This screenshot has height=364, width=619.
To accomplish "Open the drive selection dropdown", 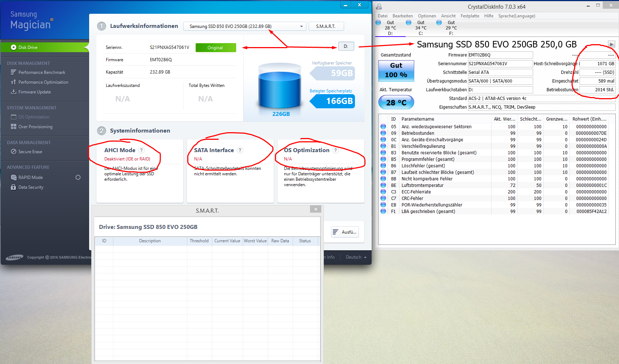I will click(245, 26).
